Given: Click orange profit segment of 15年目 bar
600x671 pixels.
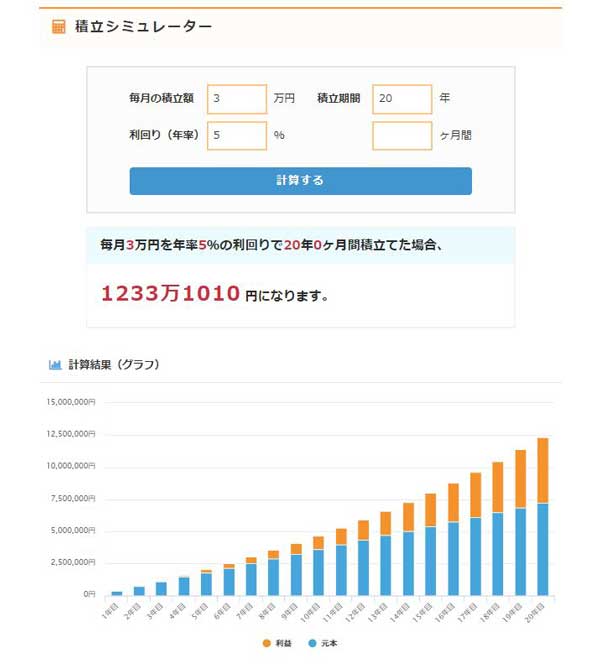Looking at the screenshot, I should [x=431, y=510].
